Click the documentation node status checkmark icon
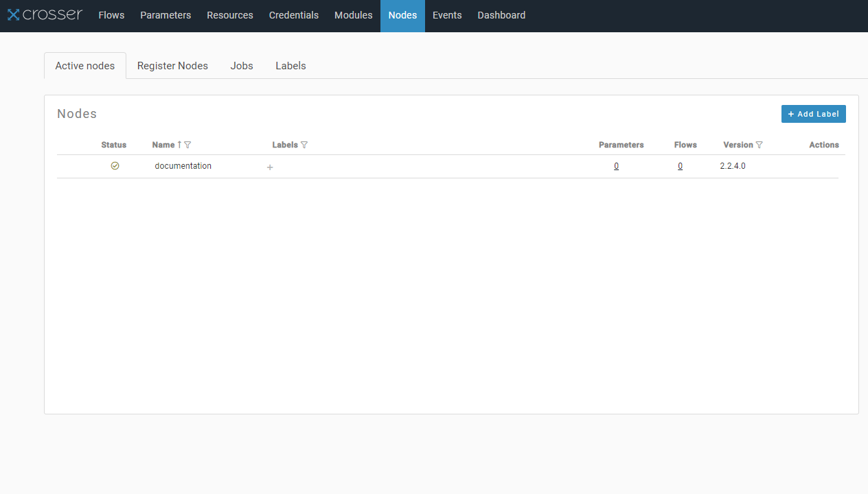Viewport: 868px width, 494px height. pyautogui.click(x=115, y=166)
